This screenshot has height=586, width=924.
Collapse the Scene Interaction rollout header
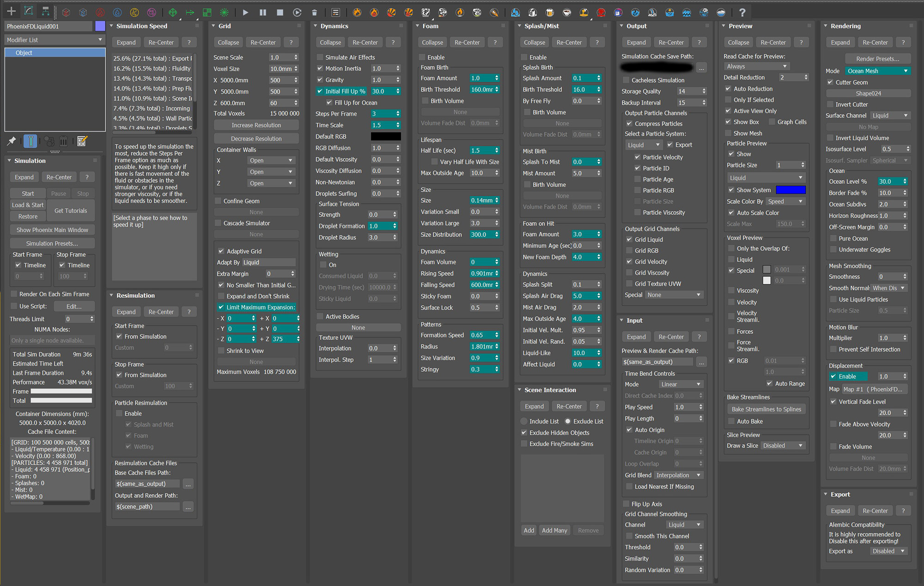click(563, 390)
